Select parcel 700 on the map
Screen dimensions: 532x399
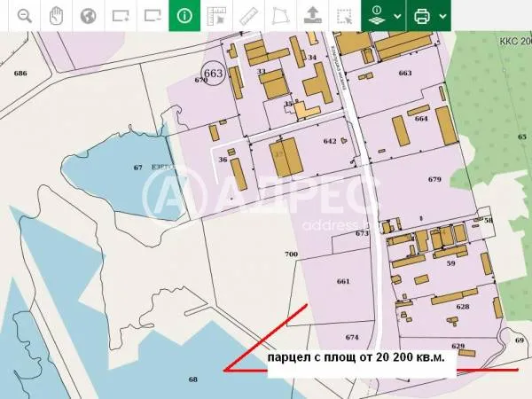pyautogui.click(x=291, y=254)
